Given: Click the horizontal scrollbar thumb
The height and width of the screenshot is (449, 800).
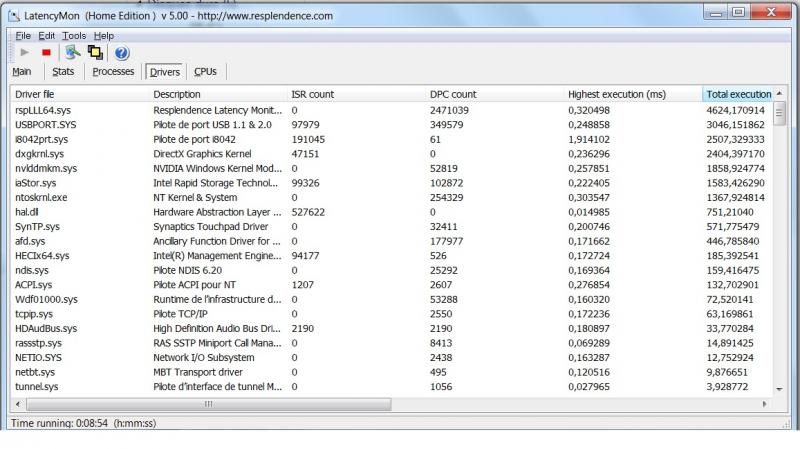Looking at the screenshot, I should 209,404.
